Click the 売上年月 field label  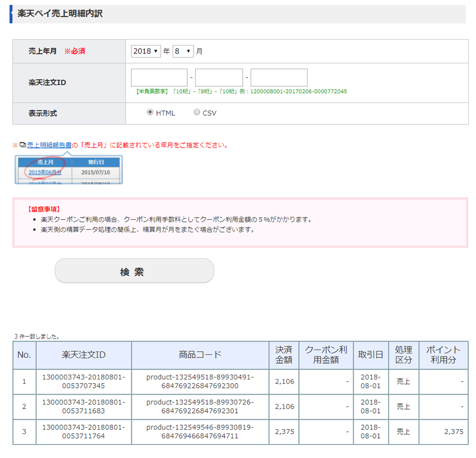tap(42, 51)
